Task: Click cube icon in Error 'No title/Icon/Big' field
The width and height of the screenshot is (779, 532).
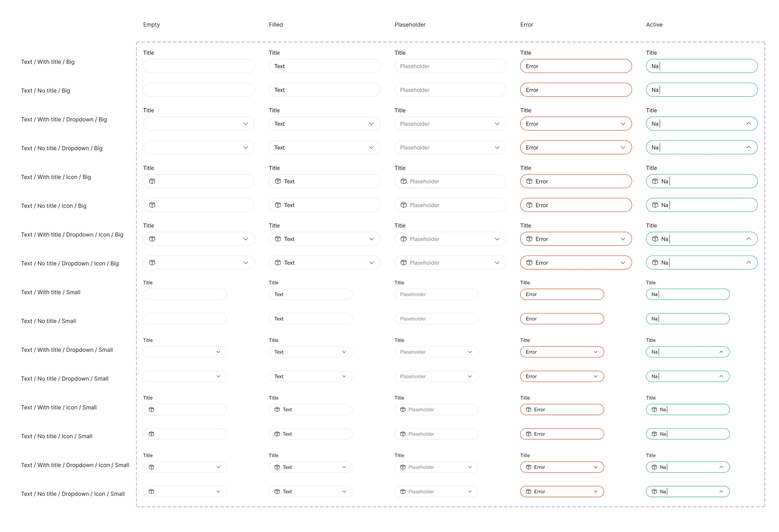Action: click(x=529, y=205)
